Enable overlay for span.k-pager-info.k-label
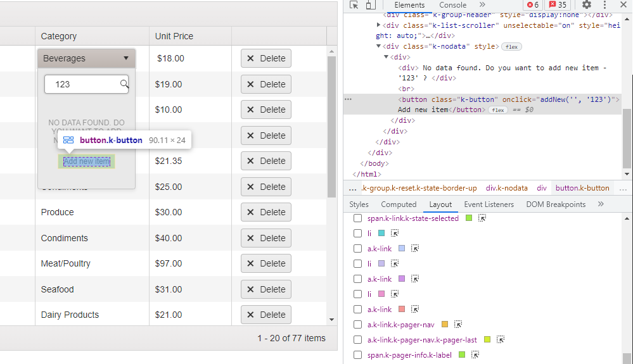The height and width of the screenshot is (364, 633). pos(357,355)
